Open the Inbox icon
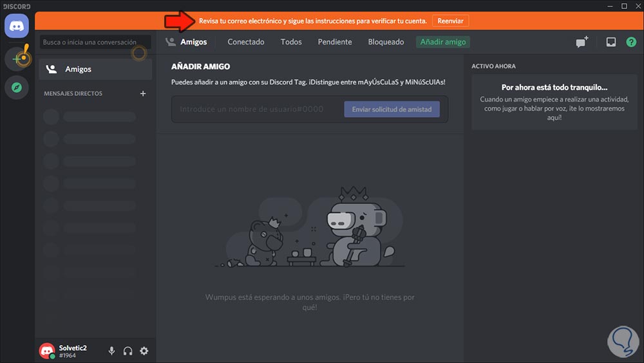The height and width of the screenshot is (363, 644). coord(611,42)
